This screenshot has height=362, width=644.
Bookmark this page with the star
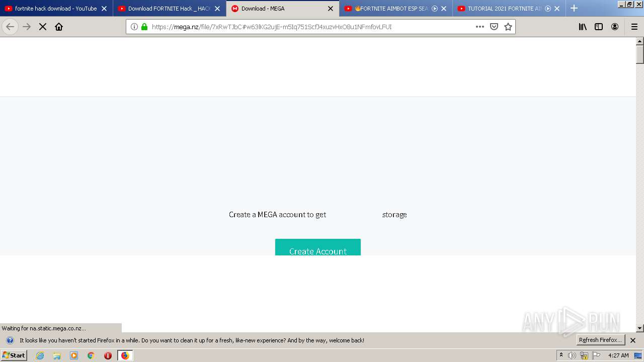[x=508, y=27]
